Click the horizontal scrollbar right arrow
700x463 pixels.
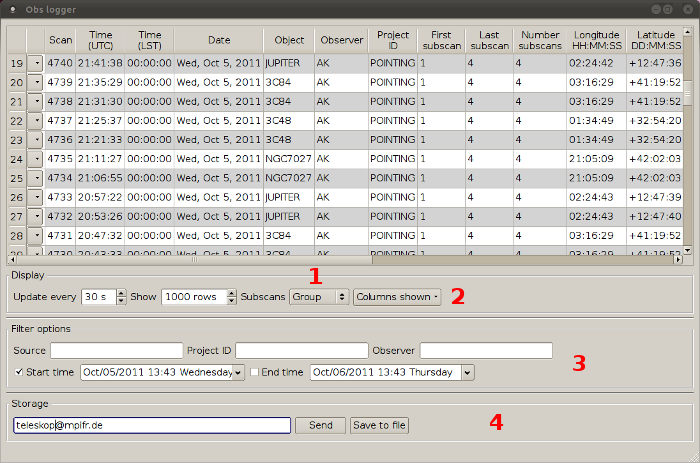tap(679, 259)
